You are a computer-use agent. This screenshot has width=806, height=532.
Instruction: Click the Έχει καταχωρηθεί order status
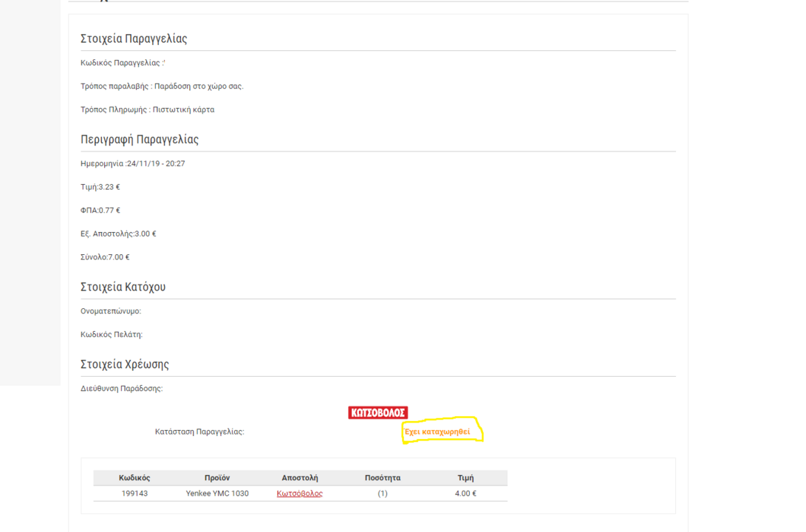(x=437, y=432)
